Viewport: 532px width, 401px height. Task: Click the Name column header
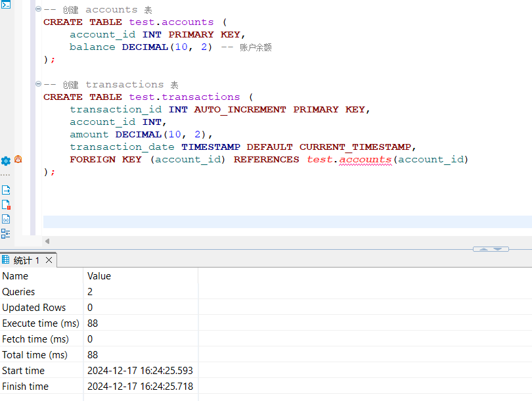click(15, 276)
